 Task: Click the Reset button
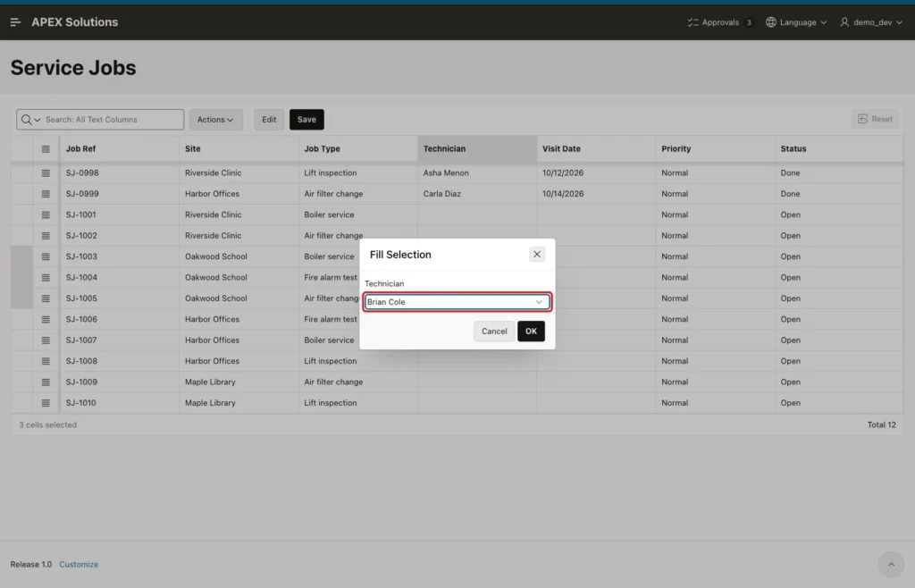(875, 119)
